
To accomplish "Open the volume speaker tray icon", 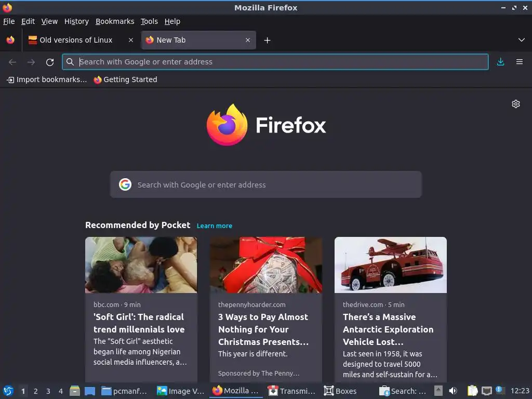I will pyautogui.click(x=453, y=391).
